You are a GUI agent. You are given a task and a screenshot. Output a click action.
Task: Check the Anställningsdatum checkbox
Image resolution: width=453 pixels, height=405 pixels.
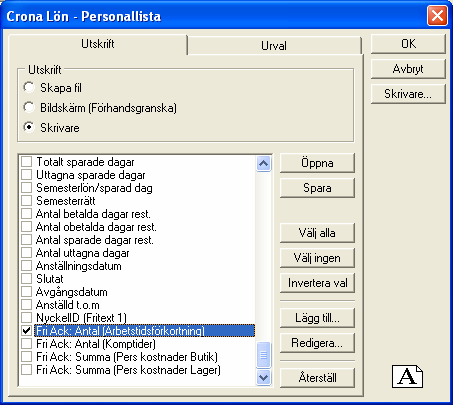point(26,266)
